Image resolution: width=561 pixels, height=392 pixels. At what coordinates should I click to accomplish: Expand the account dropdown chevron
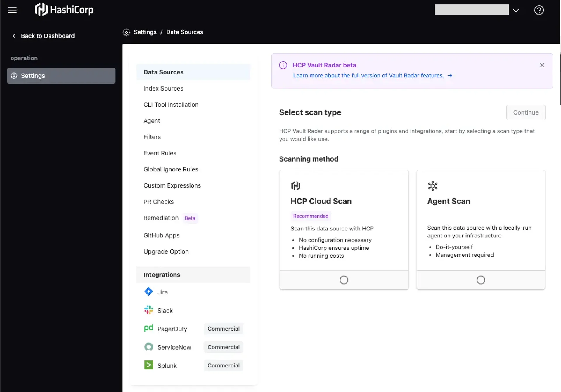click(x=516, y=10)
